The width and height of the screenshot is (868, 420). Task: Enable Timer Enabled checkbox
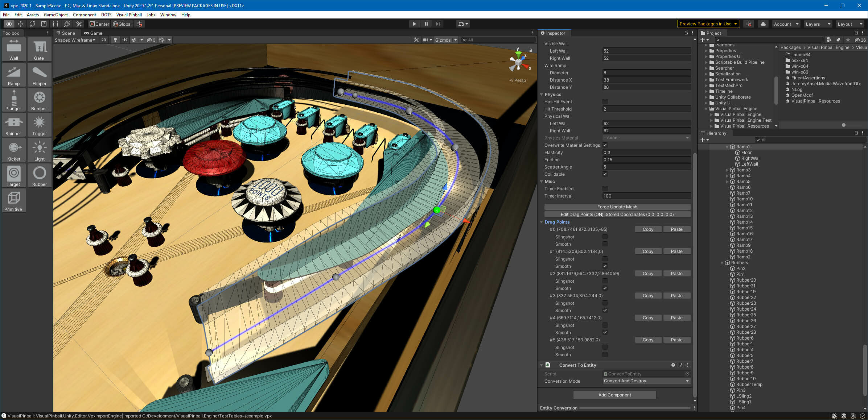(605, 189)
